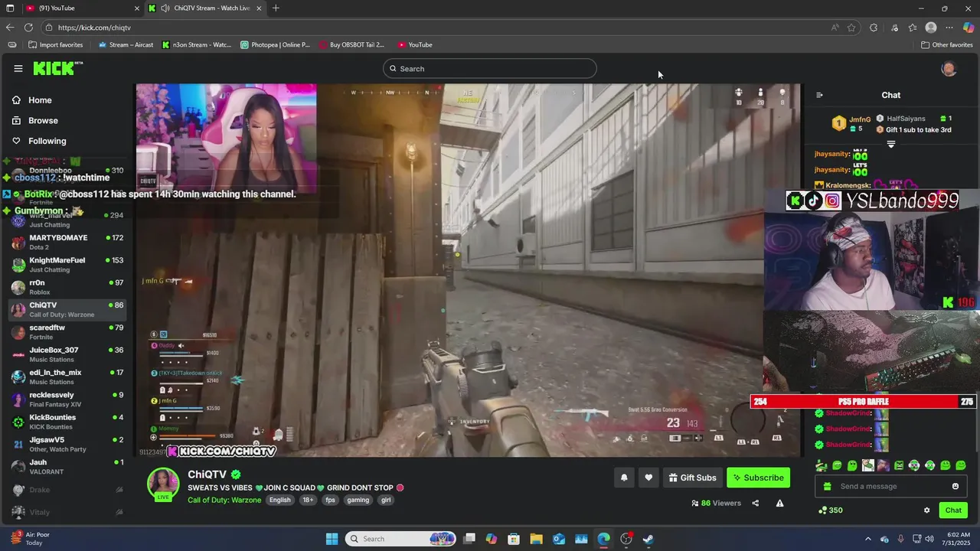Open the Kick hamburger sidebar menu

point(18,68)
